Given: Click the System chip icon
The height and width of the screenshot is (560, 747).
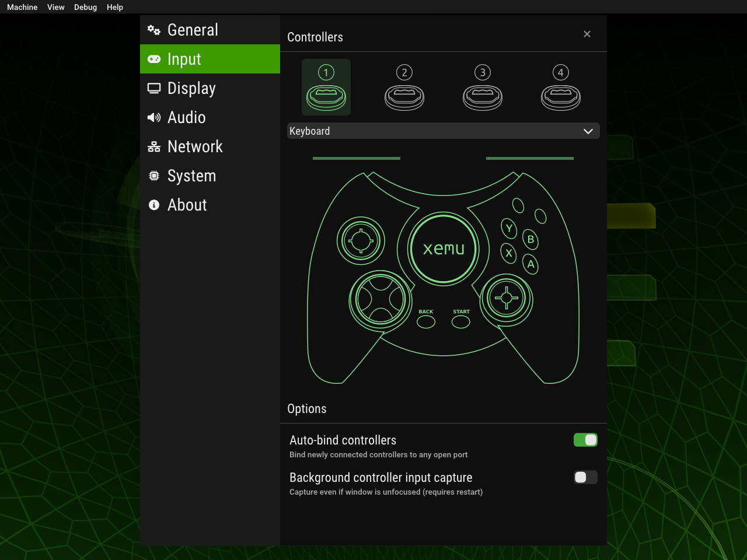Looking at the screenshot, I should pyautogui.click(x=154, y=176).
